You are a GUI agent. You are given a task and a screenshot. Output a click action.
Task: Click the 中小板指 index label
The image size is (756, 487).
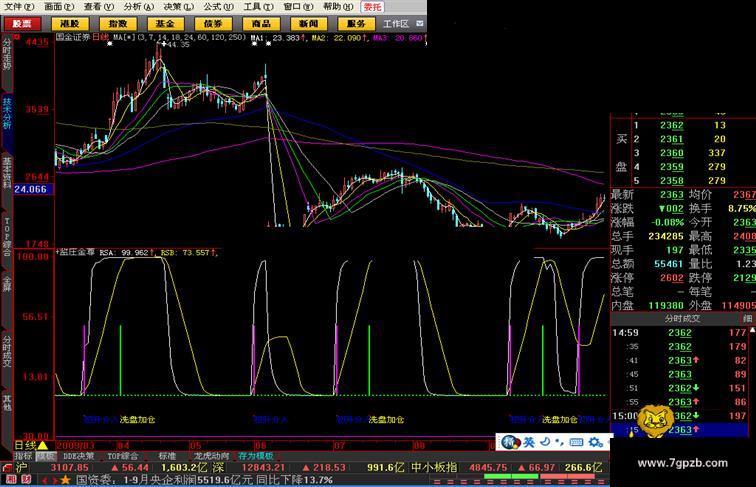tap(434, 467)
